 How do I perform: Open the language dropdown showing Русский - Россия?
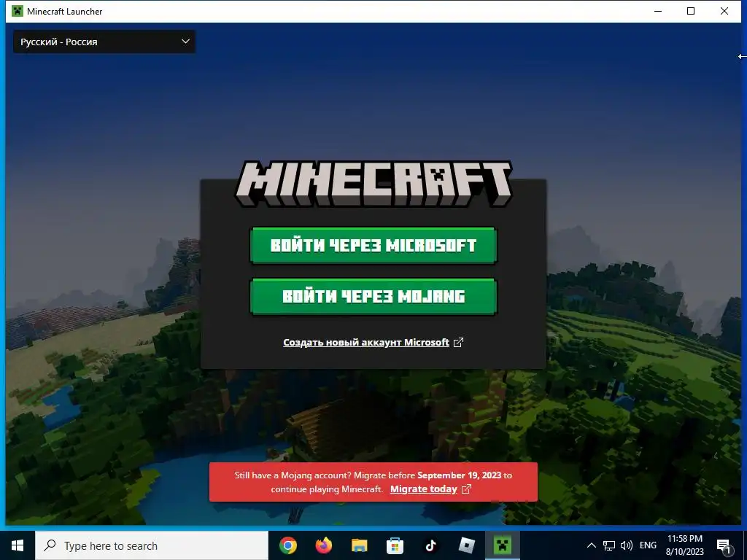(x=104, y=42)
